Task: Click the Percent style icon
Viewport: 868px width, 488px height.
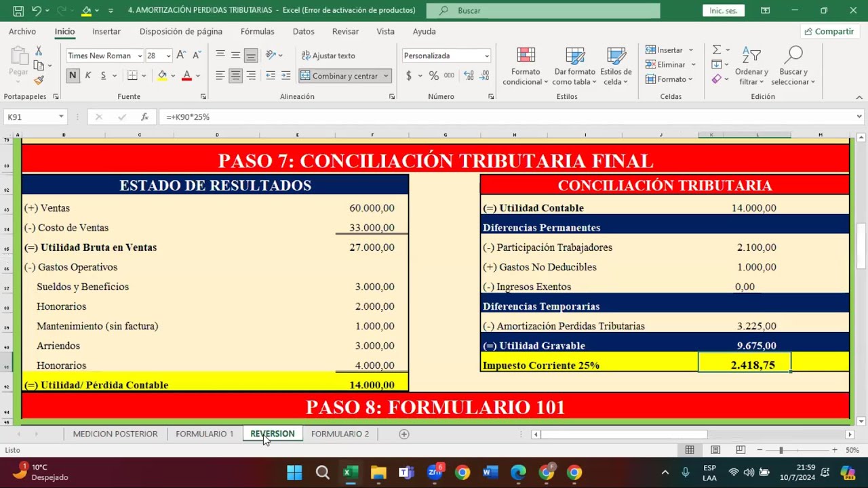Action: (433, 76)
